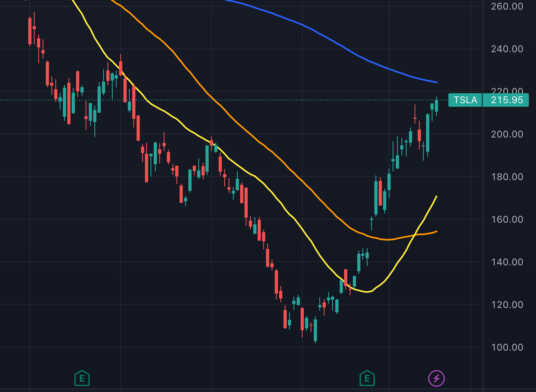
Task: Click the 140.00 price axis label
Action: (507, 262)
